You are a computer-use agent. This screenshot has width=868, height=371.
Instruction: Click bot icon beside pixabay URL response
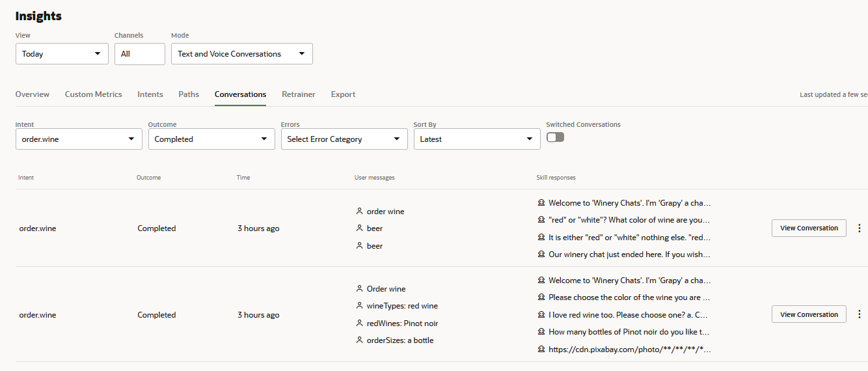(x=541, y=349)
